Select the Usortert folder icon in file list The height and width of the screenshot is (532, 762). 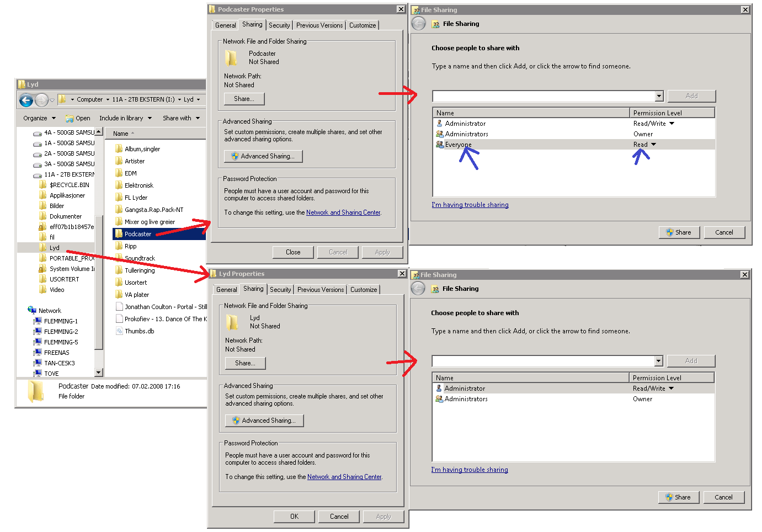[x=119, y=283]
